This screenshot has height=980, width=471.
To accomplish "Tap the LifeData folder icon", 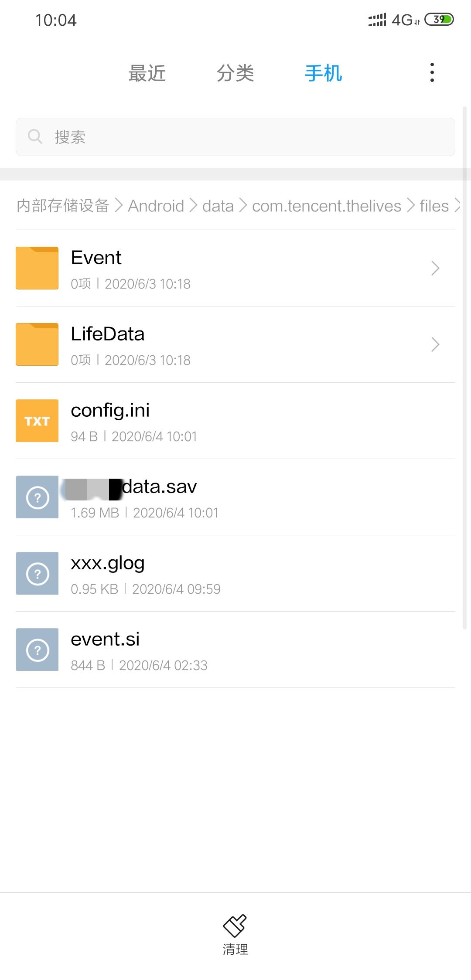I will [37, 344].
